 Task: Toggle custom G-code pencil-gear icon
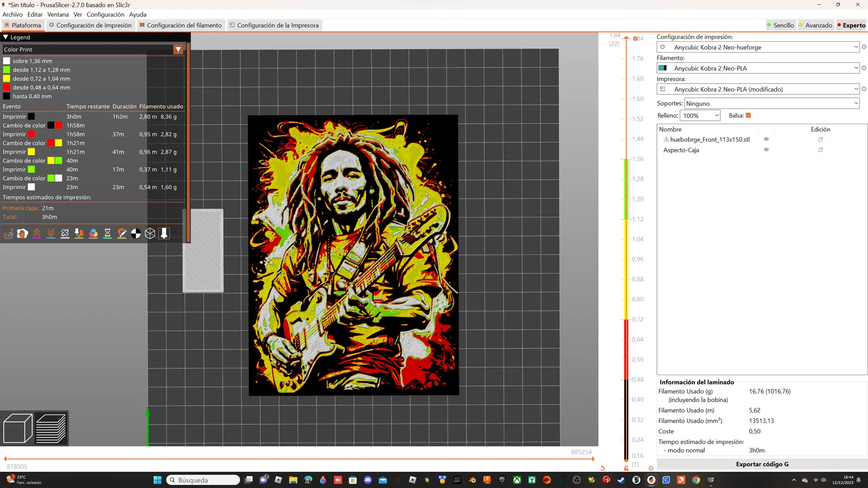click(x=122, y=234)
